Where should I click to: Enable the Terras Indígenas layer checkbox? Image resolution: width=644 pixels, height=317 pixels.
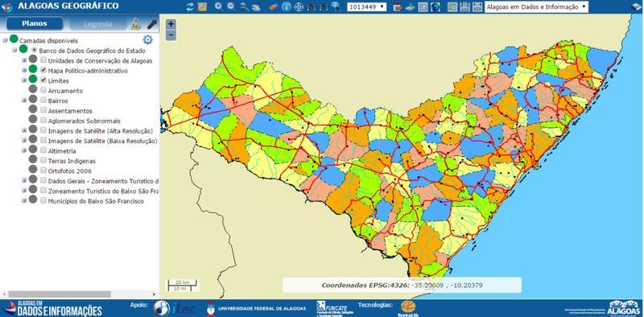click(43, 161)
